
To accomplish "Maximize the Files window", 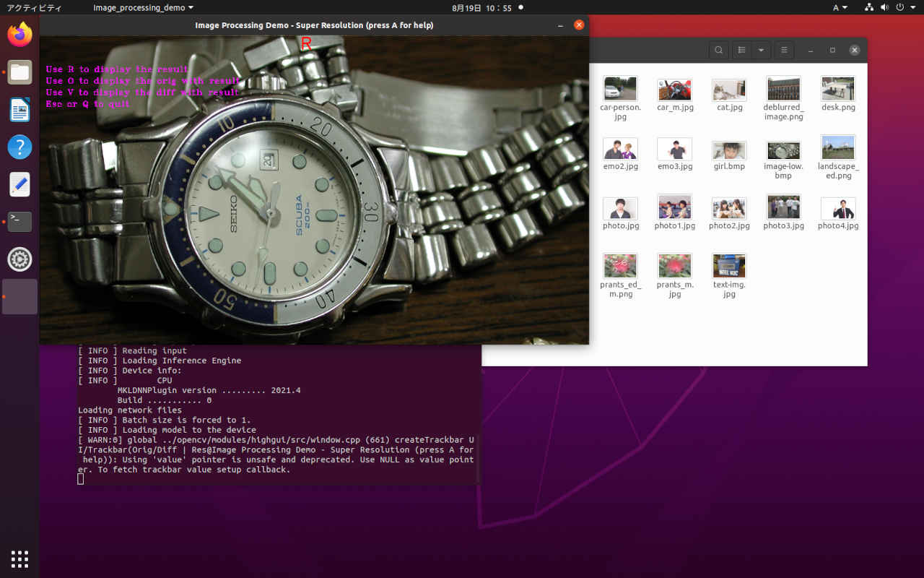I will click(832, 51).
